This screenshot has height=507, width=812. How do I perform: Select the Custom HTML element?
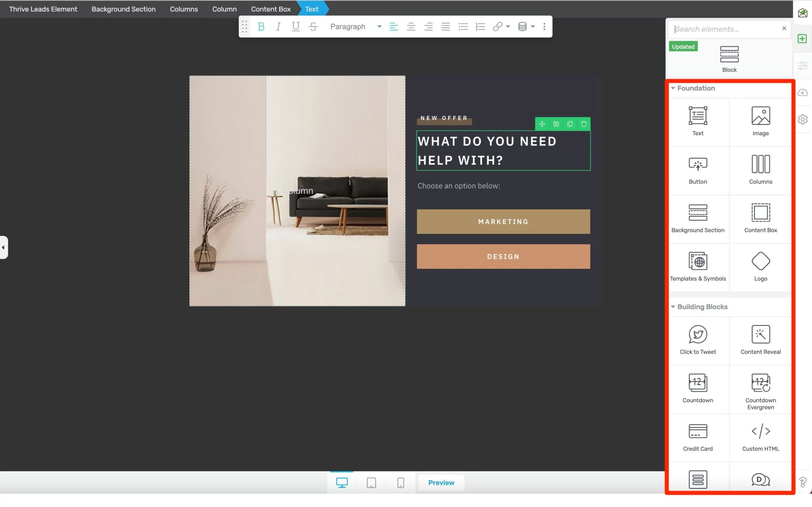[759, 436]
